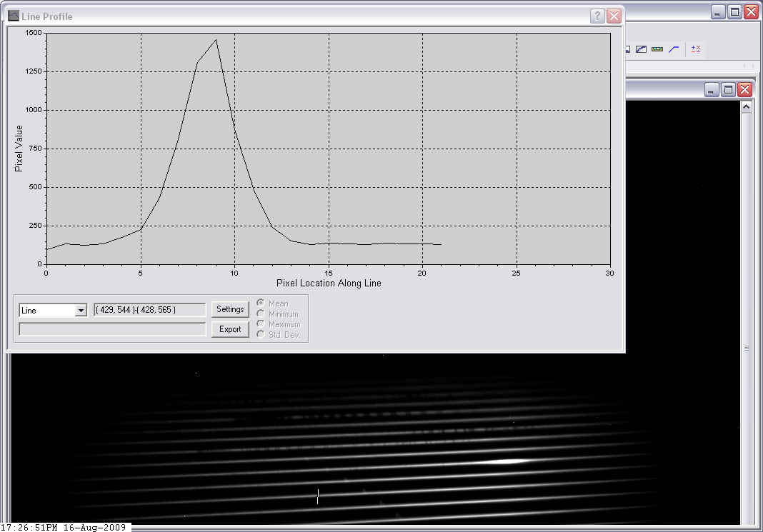Viewport: 763px width, 532px height.
Task: Click the crosshair marker on the spectral image
Action: click(x=317, y=495)
